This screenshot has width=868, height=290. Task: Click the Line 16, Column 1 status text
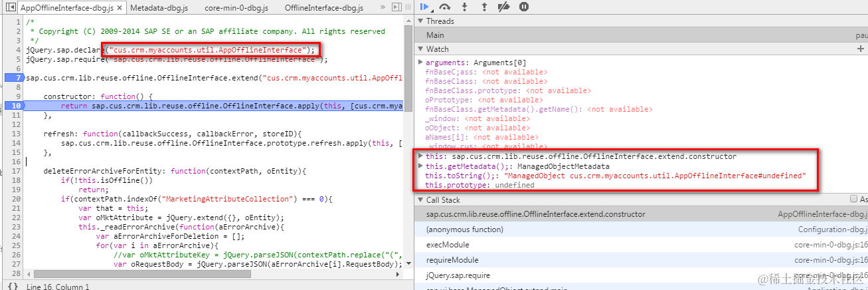point(58,287)
